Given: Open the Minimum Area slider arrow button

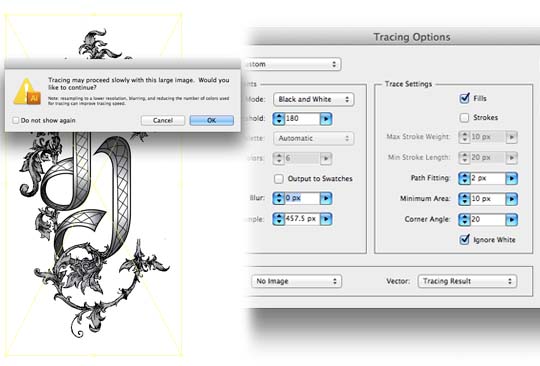Looking at the screenshot, I should pos(511,199).
